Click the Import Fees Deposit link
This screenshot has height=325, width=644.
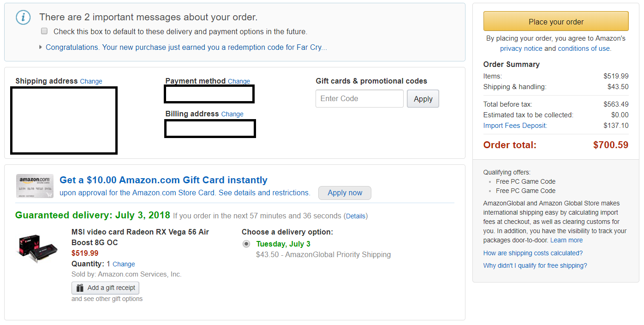[x=515, y=126]
